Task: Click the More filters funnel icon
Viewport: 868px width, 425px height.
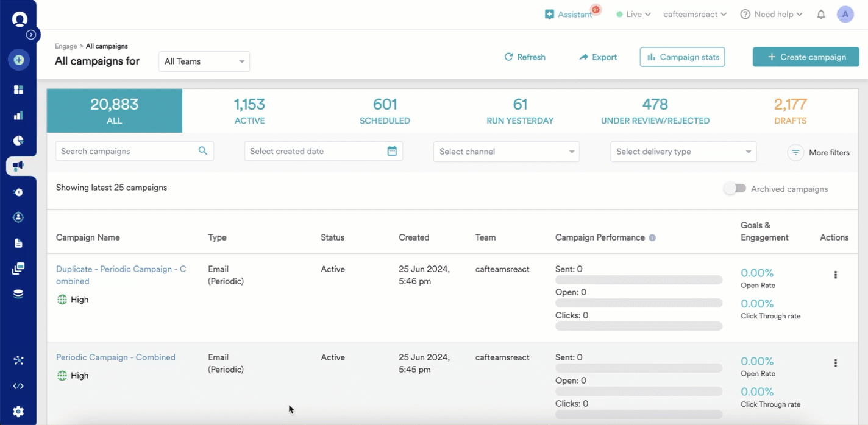Action: tap(795, 153)
